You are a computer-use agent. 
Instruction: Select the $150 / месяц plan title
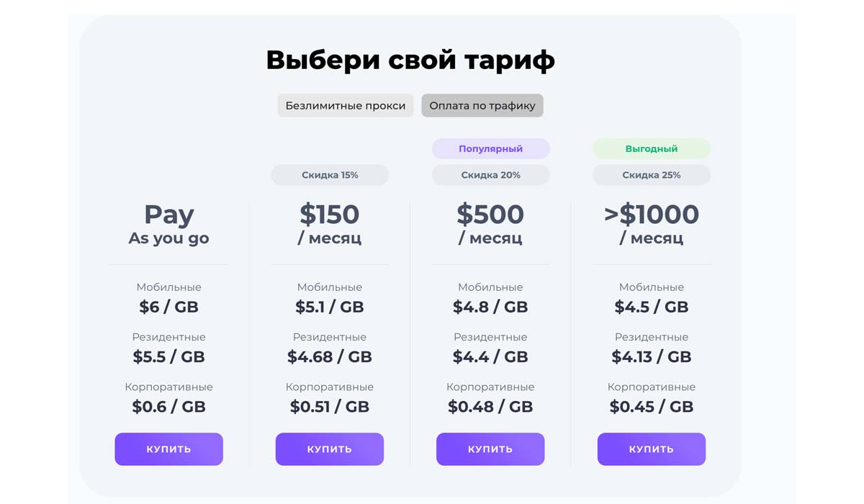point(330,224)
